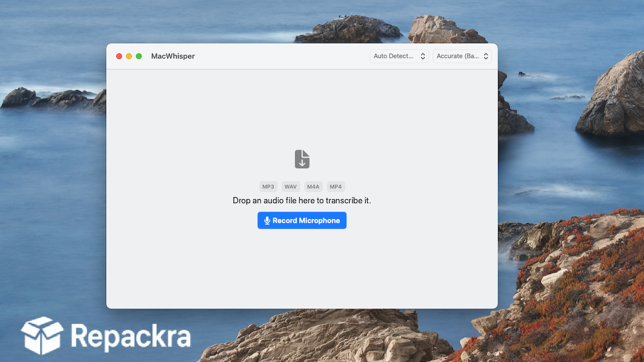Click the 'Drop an audio file here' text

(302, 200)
